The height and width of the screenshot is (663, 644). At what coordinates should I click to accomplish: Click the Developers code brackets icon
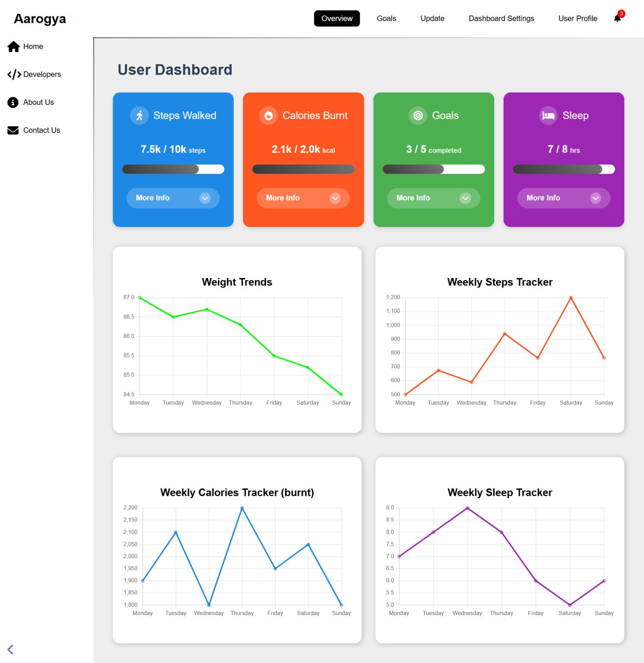click(x=14, y=75)
